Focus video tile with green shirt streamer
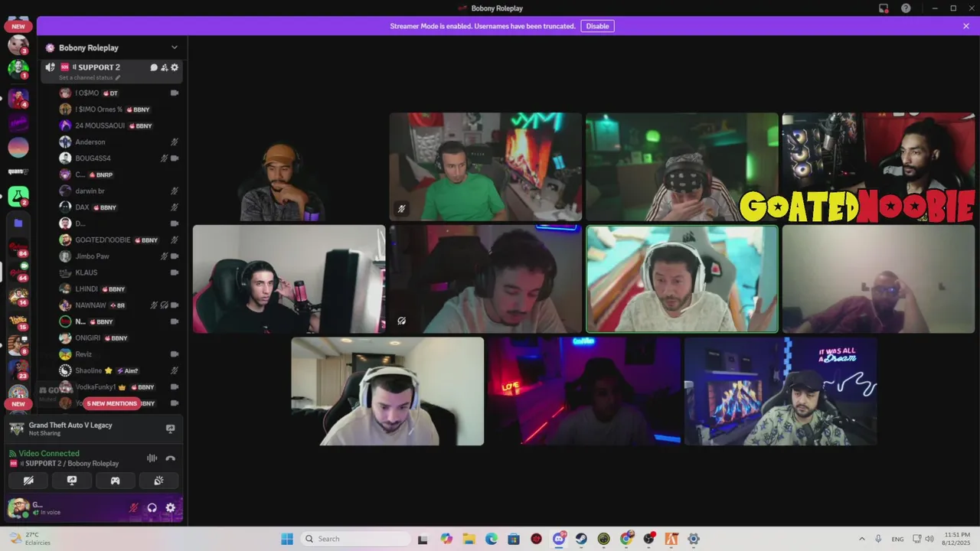The width and height of the screenshot is (980, 551). pos(485,167)
